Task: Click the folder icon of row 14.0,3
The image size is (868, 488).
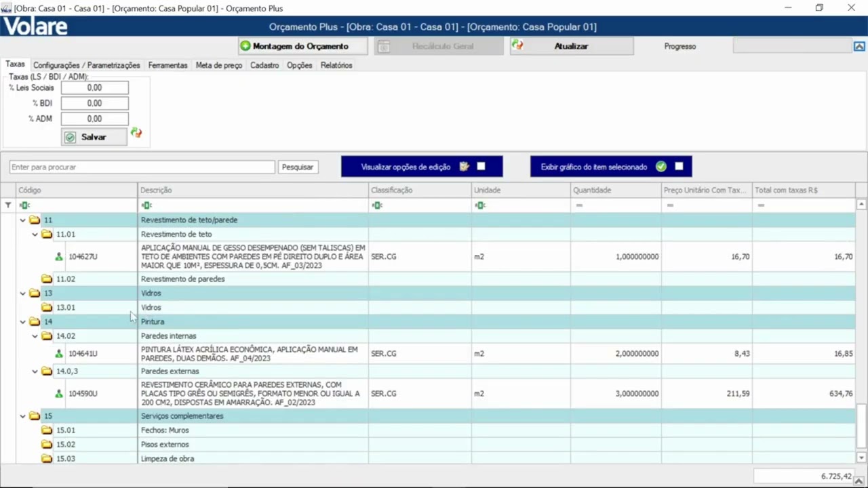Action: (x=47, y=371)
